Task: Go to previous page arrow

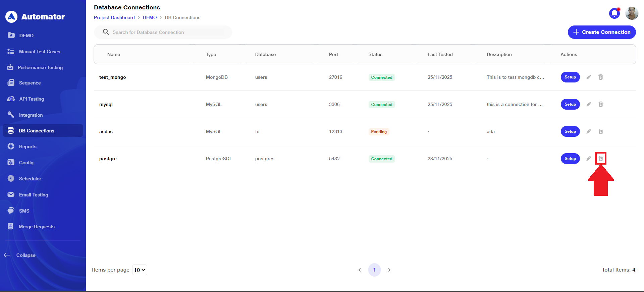Action: pyautogui.click(x=360, y=270)
